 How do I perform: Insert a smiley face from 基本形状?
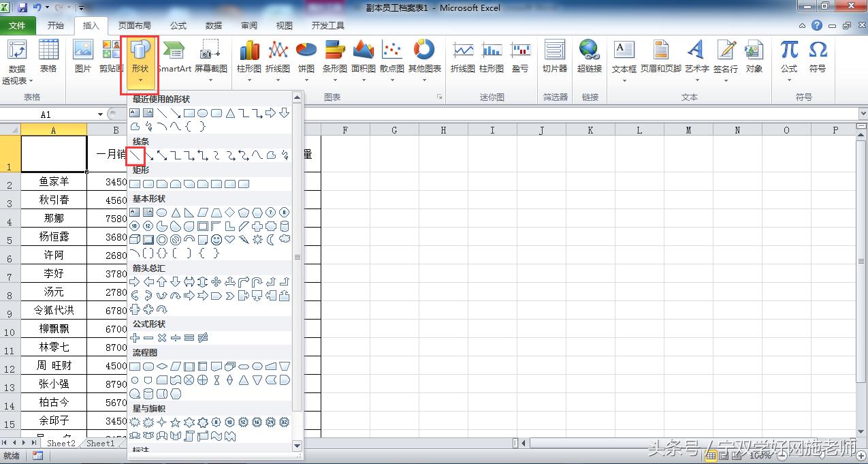(x=216, y=239)
